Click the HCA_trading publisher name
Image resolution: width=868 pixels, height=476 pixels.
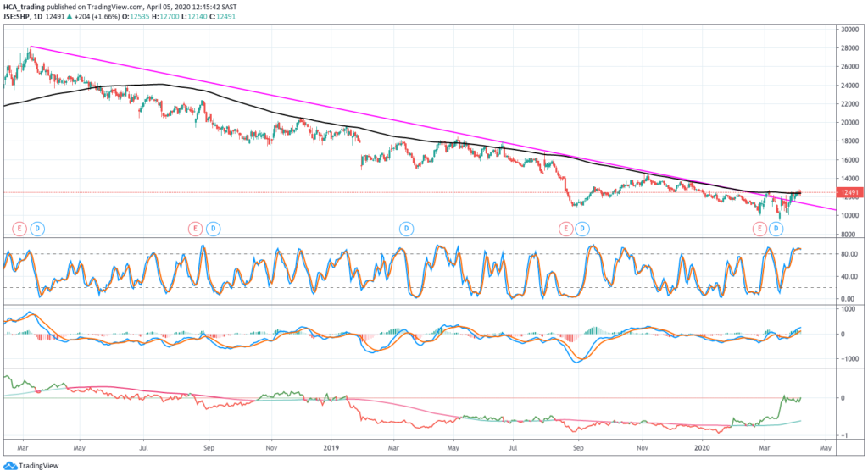(x=23, y=7)
